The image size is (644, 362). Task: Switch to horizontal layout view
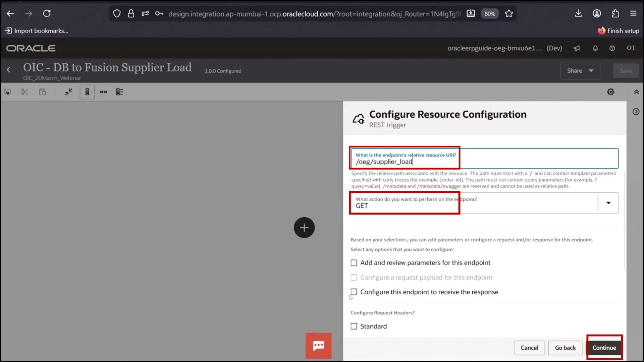coord(103,92)
